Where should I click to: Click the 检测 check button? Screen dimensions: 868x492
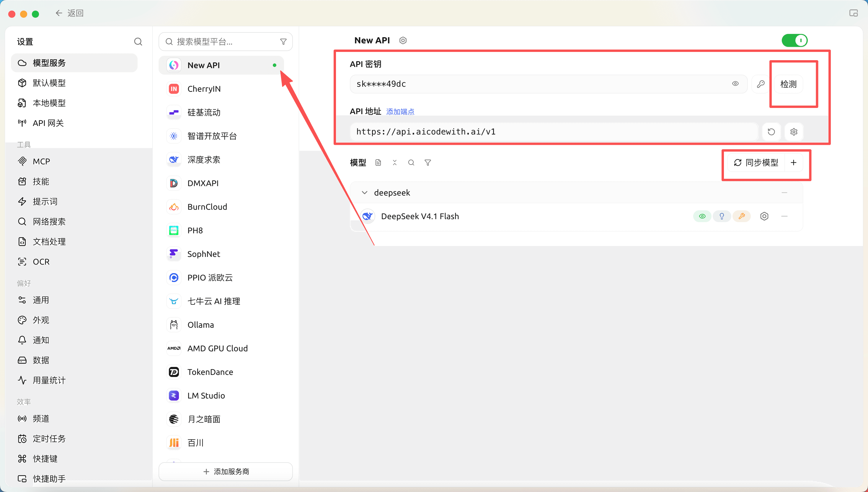[x=788, y=84]
